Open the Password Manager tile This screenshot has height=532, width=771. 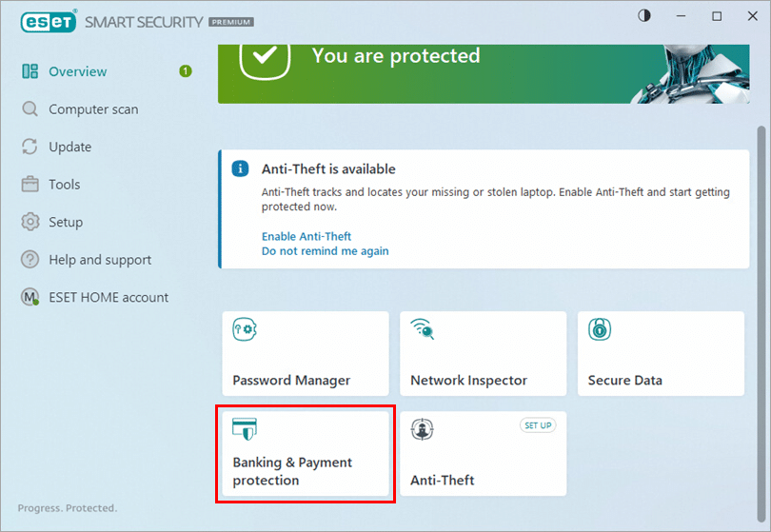[306, 353]
